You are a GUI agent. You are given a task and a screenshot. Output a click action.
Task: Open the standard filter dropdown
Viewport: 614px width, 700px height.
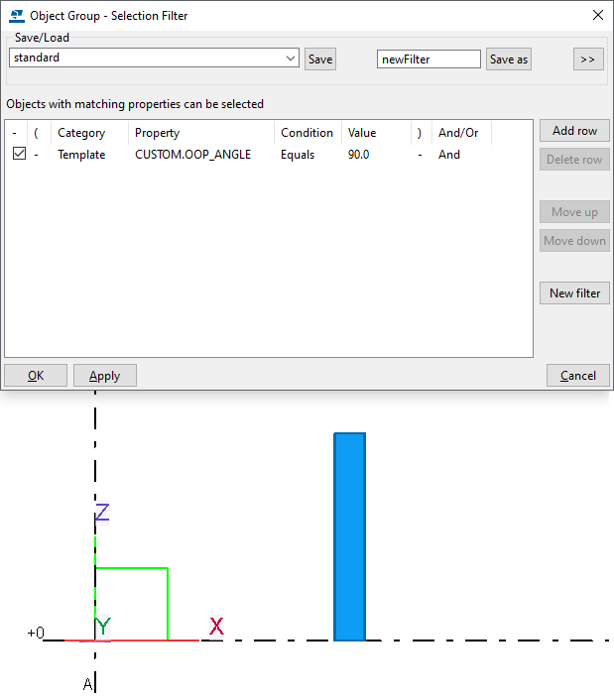click(x=291, y=58)
